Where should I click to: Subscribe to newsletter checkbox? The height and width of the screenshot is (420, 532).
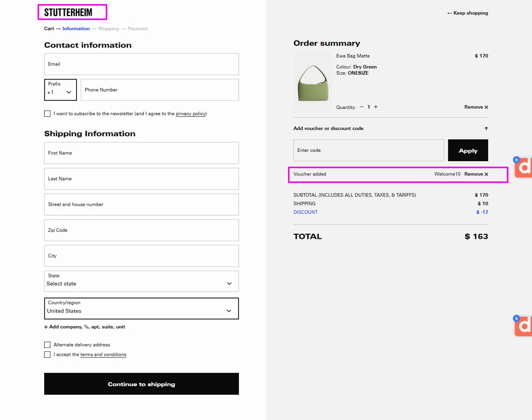tap(47, 114)
